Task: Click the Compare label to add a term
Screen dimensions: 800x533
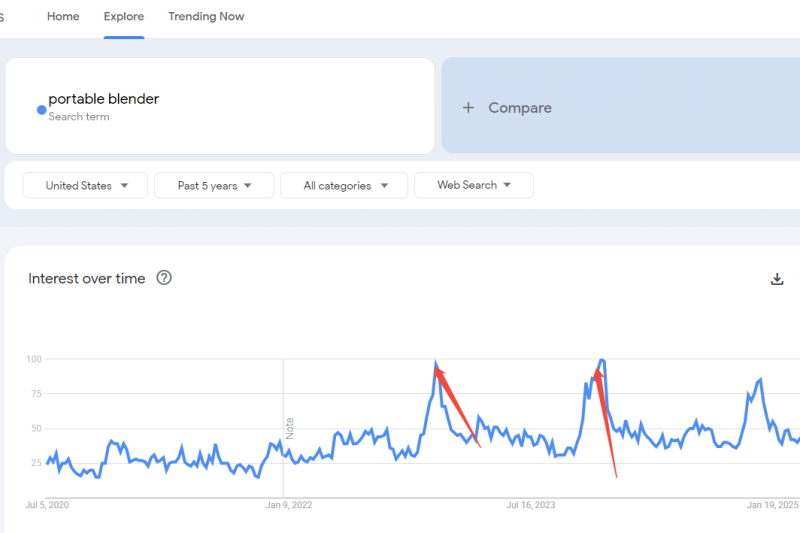Action: (520, 108)
